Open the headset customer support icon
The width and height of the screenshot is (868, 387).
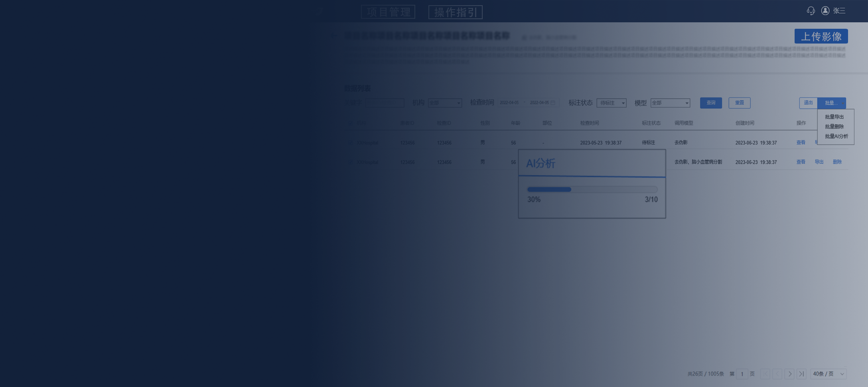pyautogui.click(x=811, y=11)
